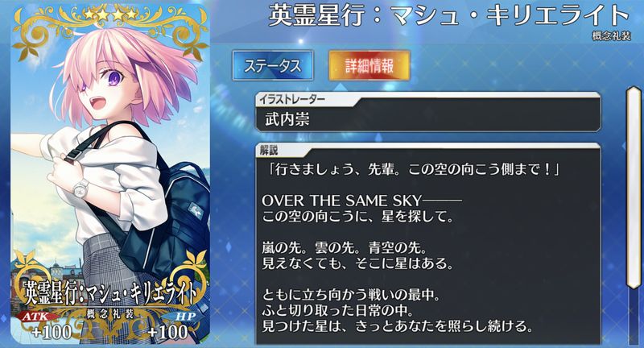Click the small 概念礼装 label on the card
644x348 pixels.
[110, 314]
